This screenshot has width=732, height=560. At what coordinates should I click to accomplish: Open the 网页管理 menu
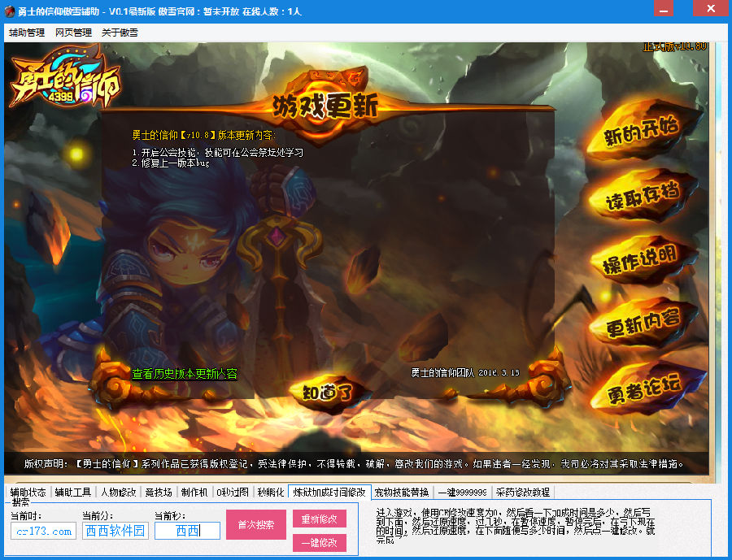73,33
